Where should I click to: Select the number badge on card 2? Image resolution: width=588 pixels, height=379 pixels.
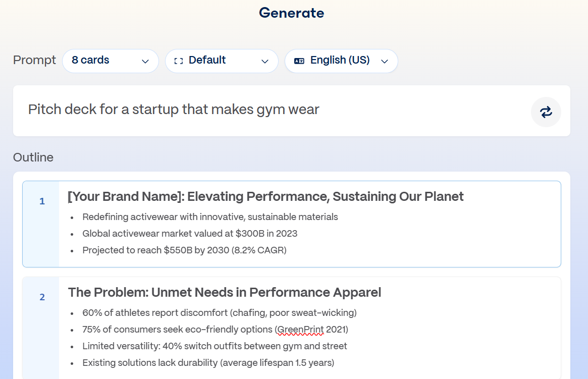41,297
